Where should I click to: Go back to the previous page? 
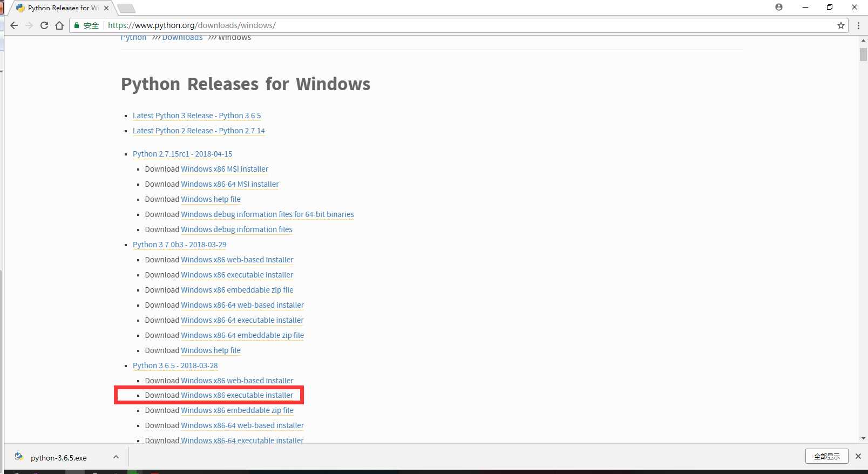14,25
